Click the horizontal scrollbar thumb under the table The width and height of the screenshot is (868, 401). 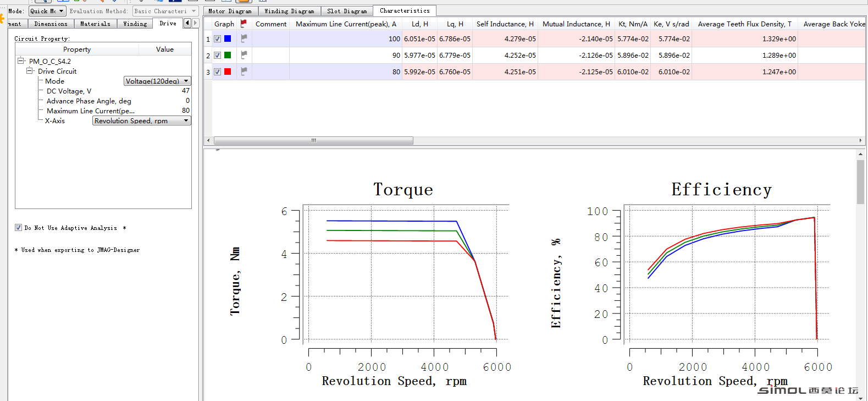pyautogui.click(x=313, y=141)
